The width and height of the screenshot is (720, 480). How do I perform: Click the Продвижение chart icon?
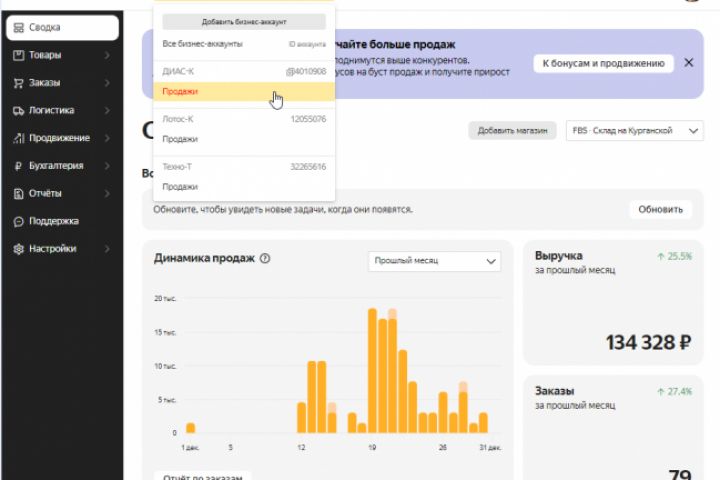(x=18, y=138)
